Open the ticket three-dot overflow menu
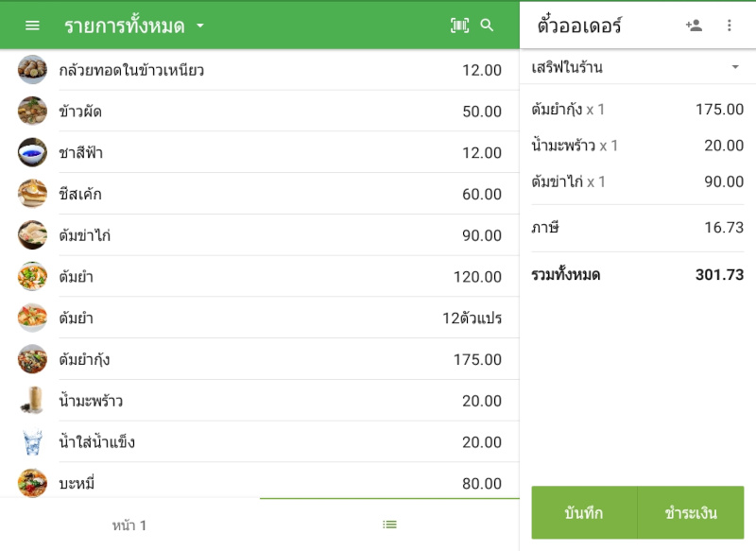756x551 pixels. coord(730,26)
